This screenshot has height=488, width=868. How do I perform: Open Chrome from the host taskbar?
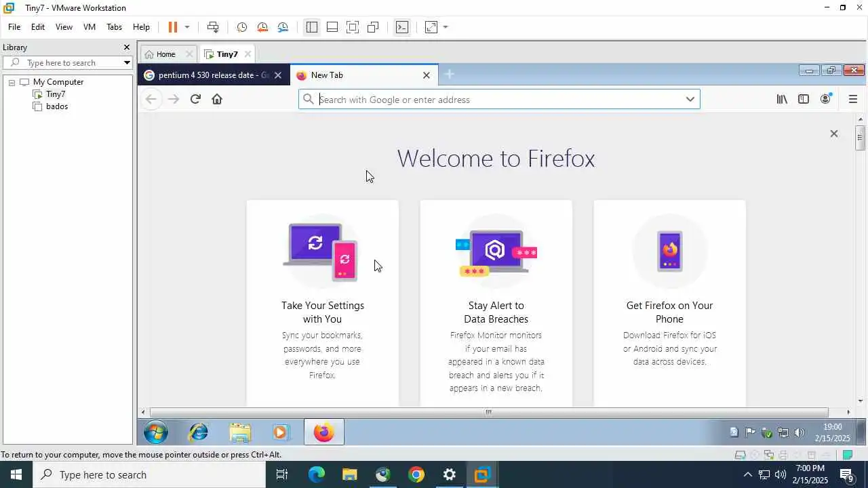click(416, 474)
